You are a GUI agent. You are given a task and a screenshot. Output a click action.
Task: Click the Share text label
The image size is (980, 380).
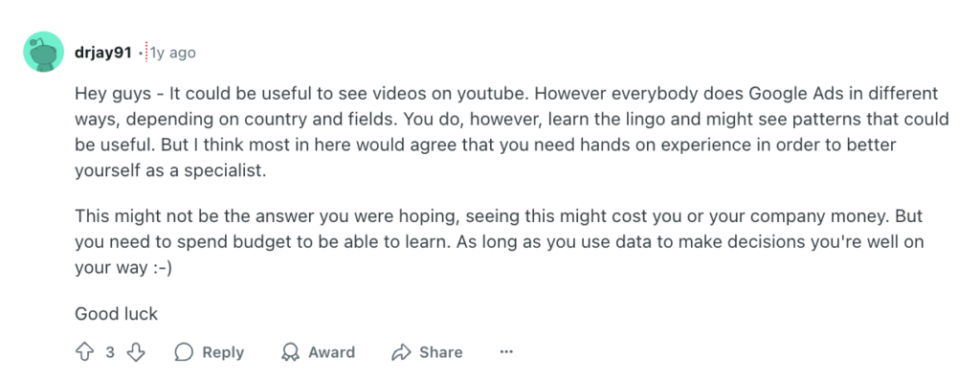click(x=440, y=352)
